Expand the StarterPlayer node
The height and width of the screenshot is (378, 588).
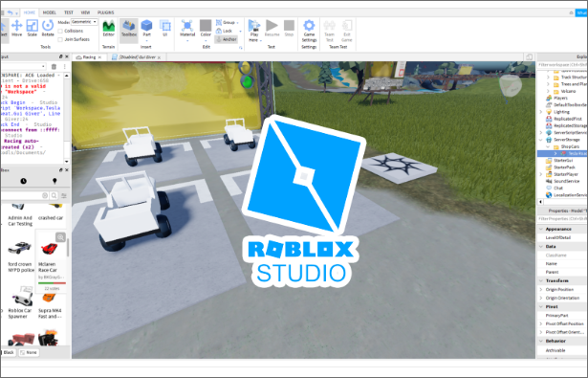coord(541,174)
